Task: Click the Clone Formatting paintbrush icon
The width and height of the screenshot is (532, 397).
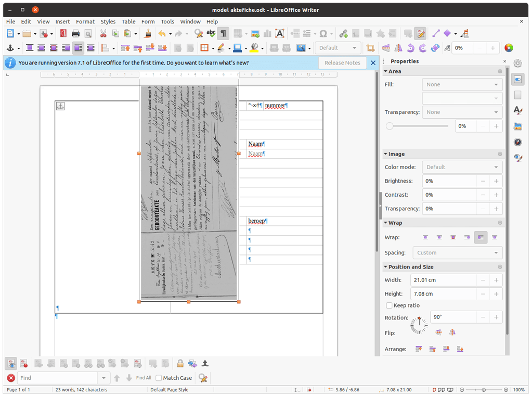Action: tap(148, 34)
